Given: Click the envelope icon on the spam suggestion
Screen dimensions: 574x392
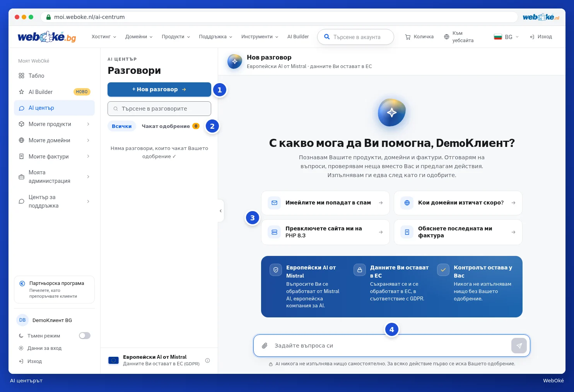Looking at the screenshot, I should tap(274, 203).
